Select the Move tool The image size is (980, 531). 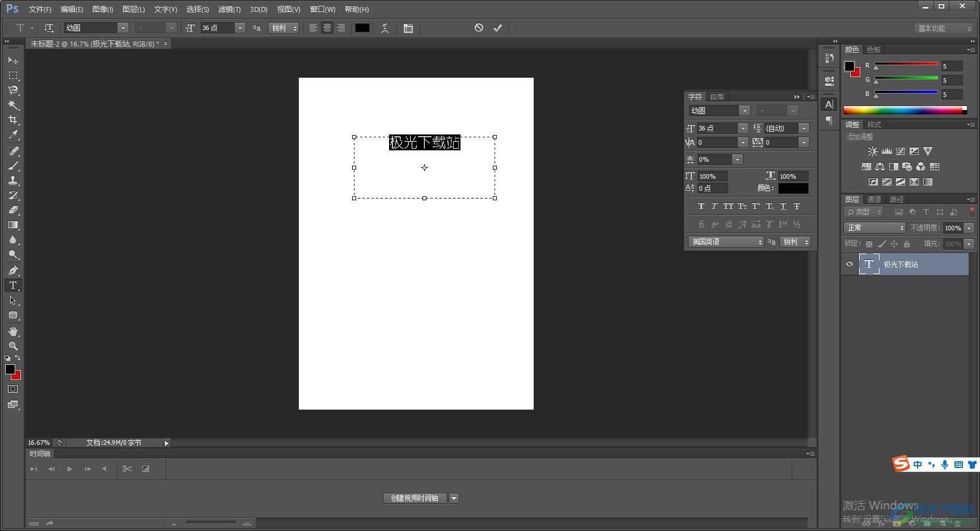[13, 60]
